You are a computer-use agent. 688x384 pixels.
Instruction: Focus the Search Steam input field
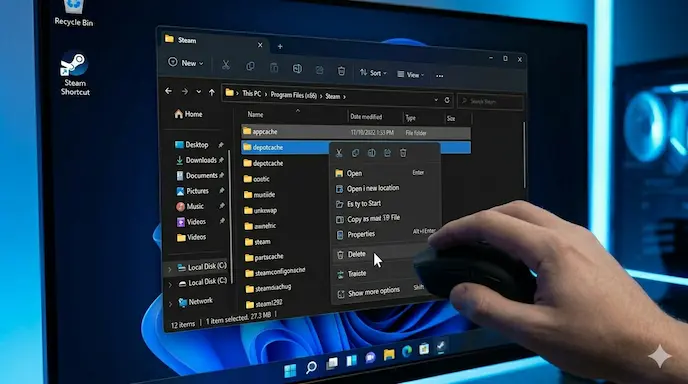[490, 102]
